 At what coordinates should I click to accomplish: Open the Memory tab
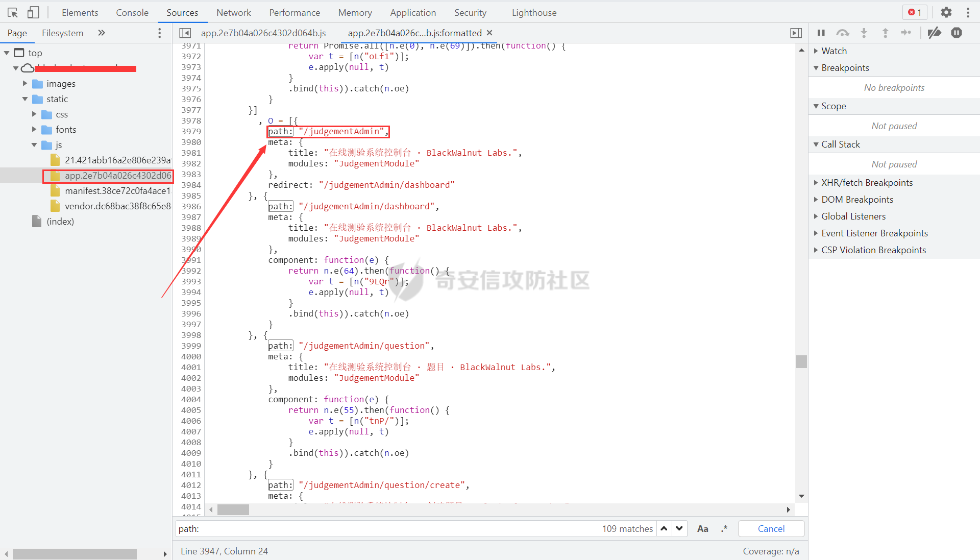[x=355, y=12]
